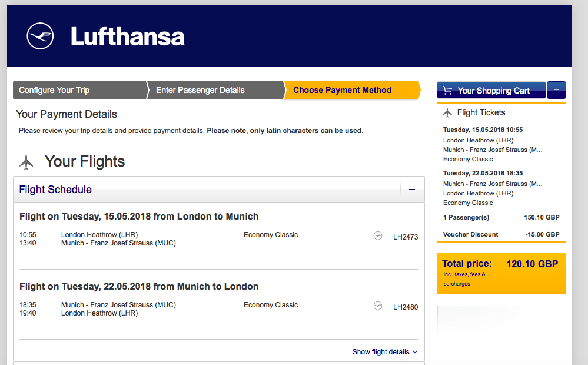Viewport: 588px width, 365px height.
Task: Click the airline logo next to LH2473
Action: tap(378, 236)
